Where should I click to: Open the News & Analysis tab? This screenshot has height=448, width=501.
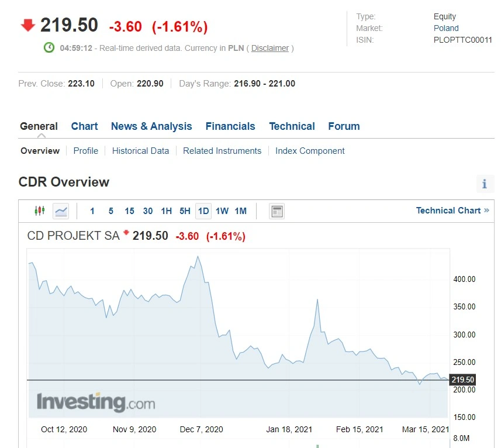coord(151,126)
